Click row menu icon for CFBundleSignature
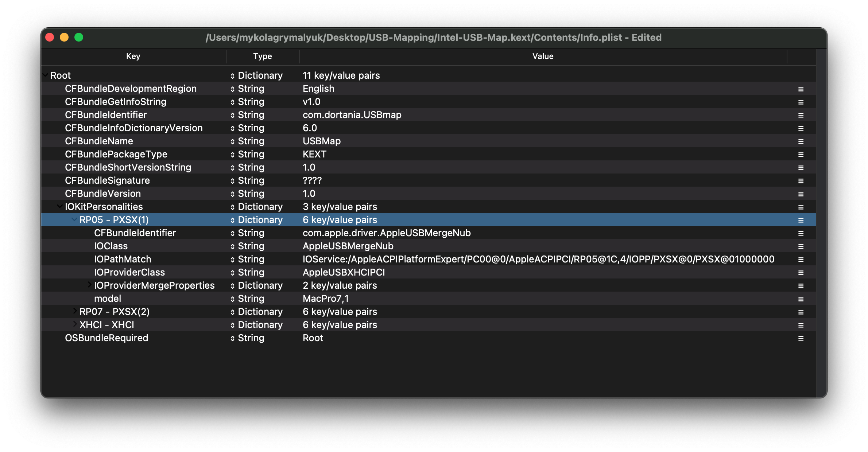 coord(801,181)
